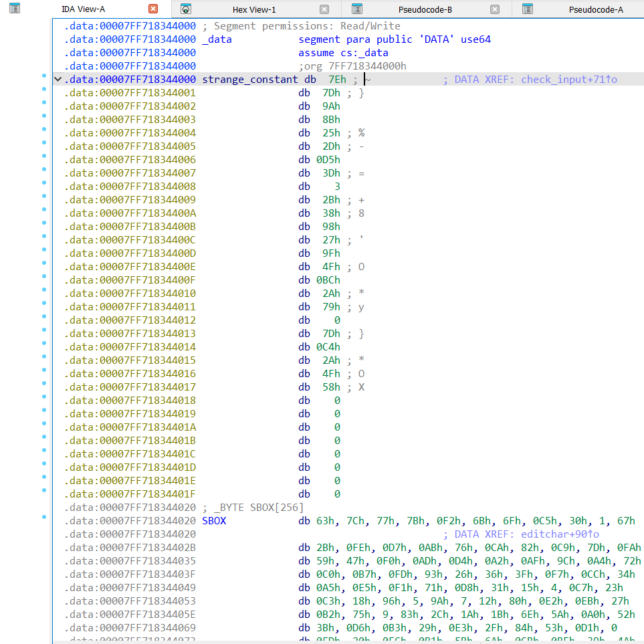Click the _data segment name
Viewport: 644px width, 644px height.
point(217,39)
